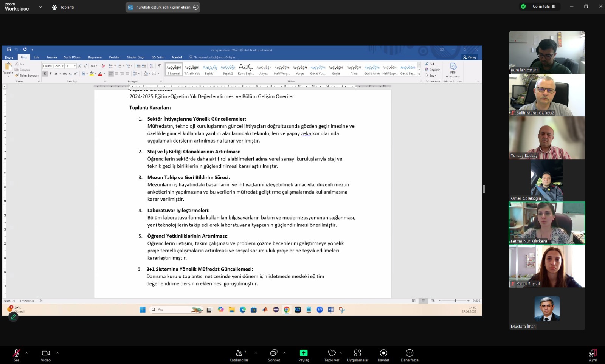Click the Zoom annotation pencil icon
The image size is (605, 364).
13,317
